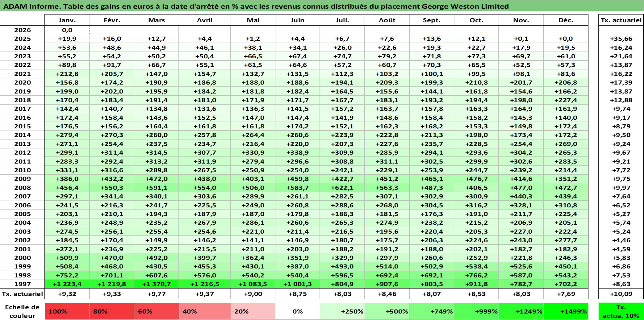This screenshot has width=644, height=320.
Task: Select the +766,2 cell in 1998
Action: click(x=476, y=275)
